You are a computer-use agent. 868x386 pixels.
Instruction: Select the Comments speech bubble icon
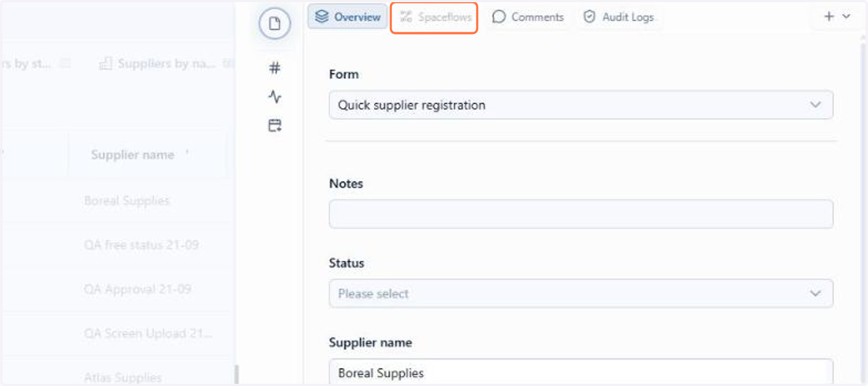click(498, 17)
